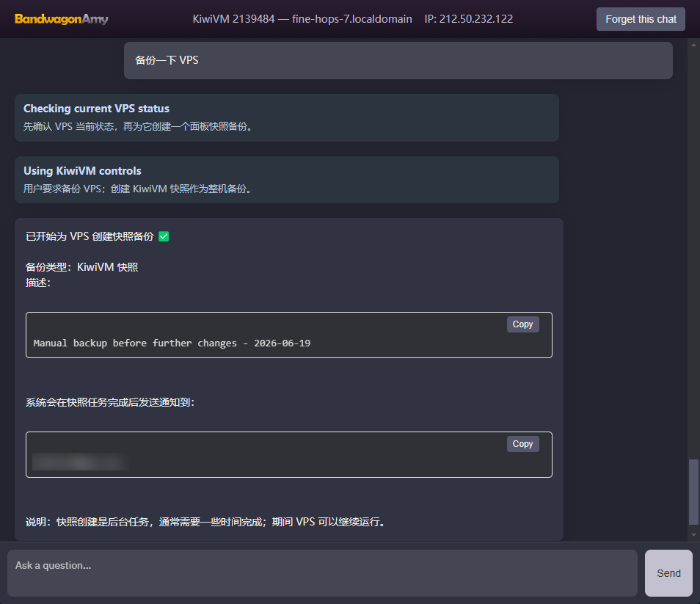The height and width of the screenshot is (604, 700).
Task: Copy the blurred notification email address
Action: coord(522,444)
